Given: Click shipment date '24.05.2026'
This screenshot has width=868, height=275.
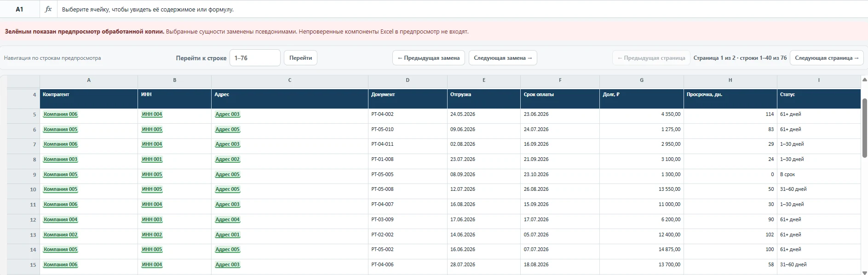Looking at the screenshot, I should [463, 115].
